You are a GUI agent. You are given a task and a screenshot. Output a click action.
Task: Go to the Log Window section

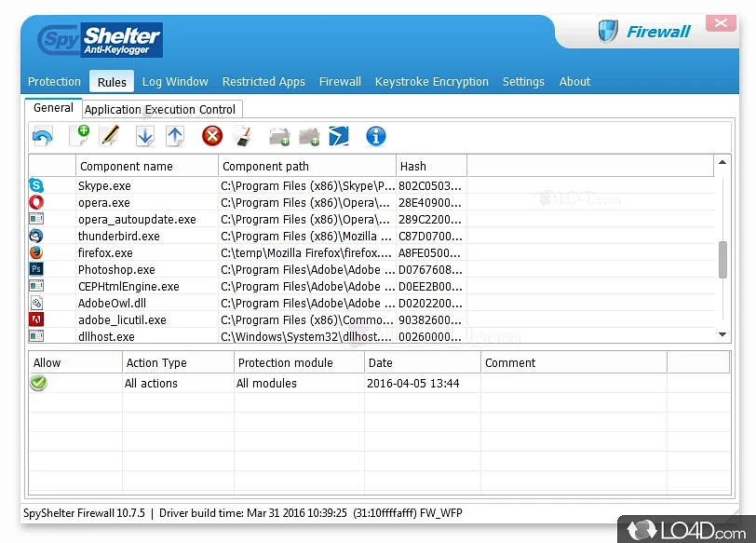175,82
